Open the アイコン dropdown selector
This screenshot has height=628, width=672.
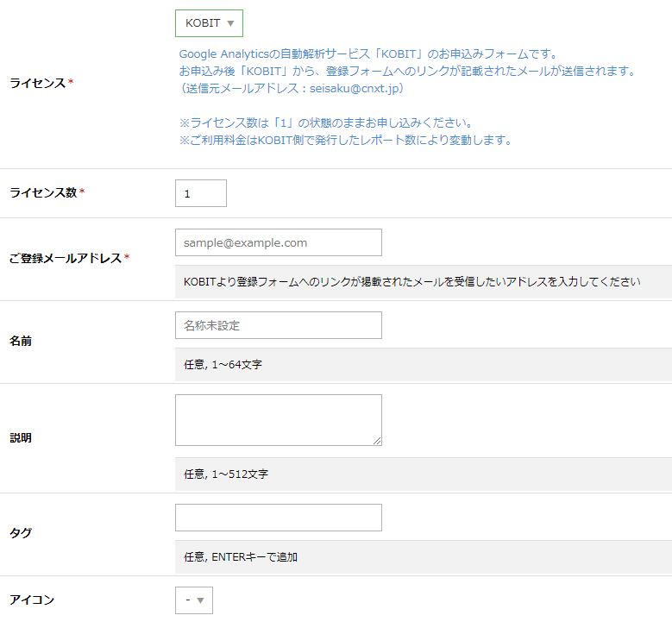[194, 600]
